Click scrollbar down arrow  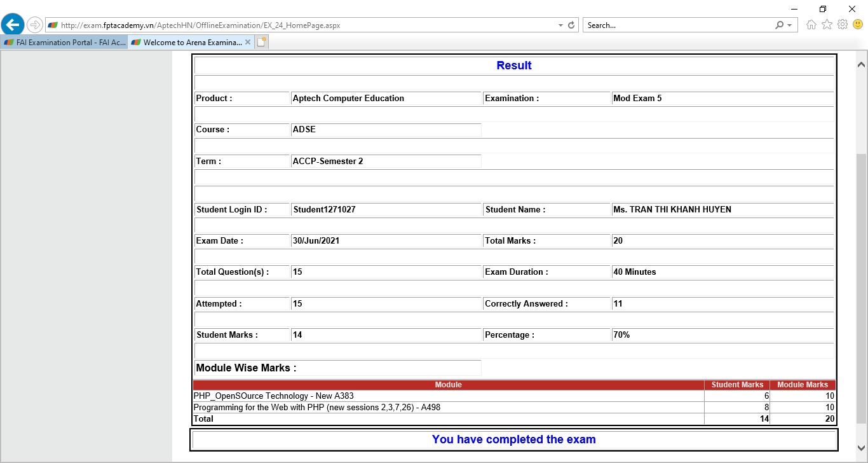pos(862,448)
